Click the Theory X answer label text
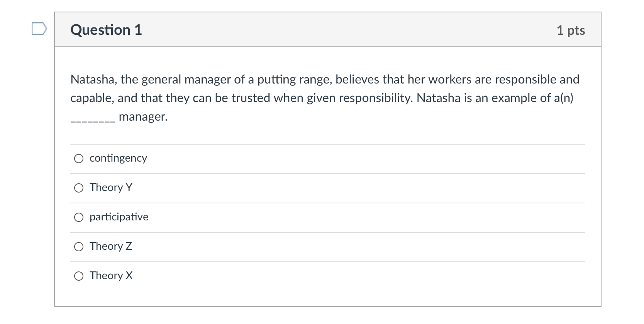Image resolution: width=644 pixels, height=324 pixels. pyautogui.click(x=111, y=276)
